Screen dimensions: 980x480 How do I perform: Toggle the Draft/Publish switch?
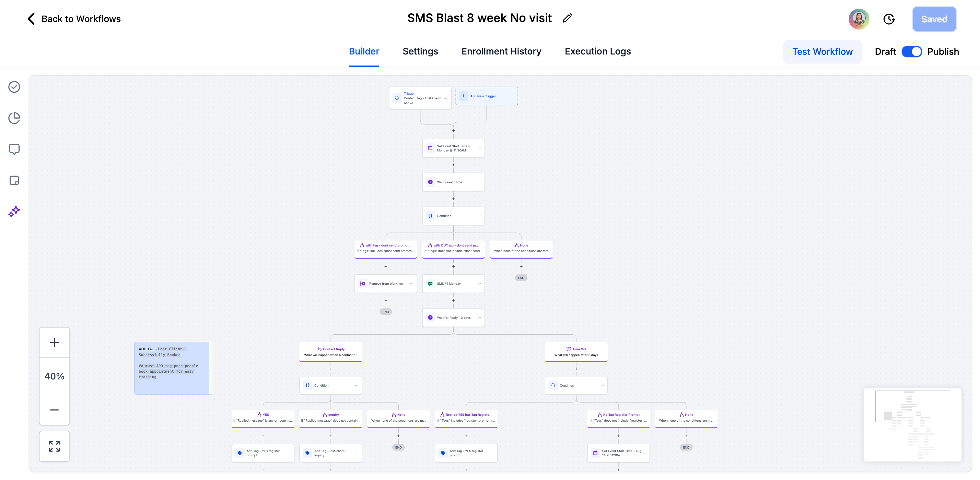[x=912, y=52]
